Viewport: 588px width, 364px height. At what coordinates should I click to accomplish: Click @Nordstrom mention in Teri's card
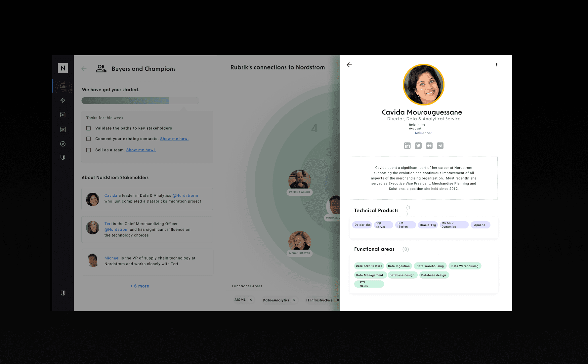116,229
